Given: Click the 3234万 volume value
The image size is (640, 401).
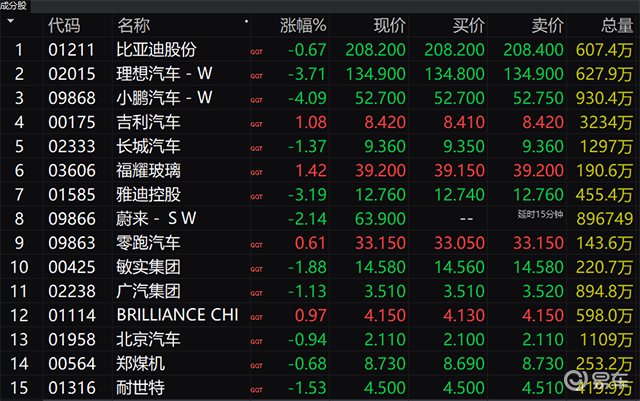Looking at the screenshot, I should coord(606,122).
